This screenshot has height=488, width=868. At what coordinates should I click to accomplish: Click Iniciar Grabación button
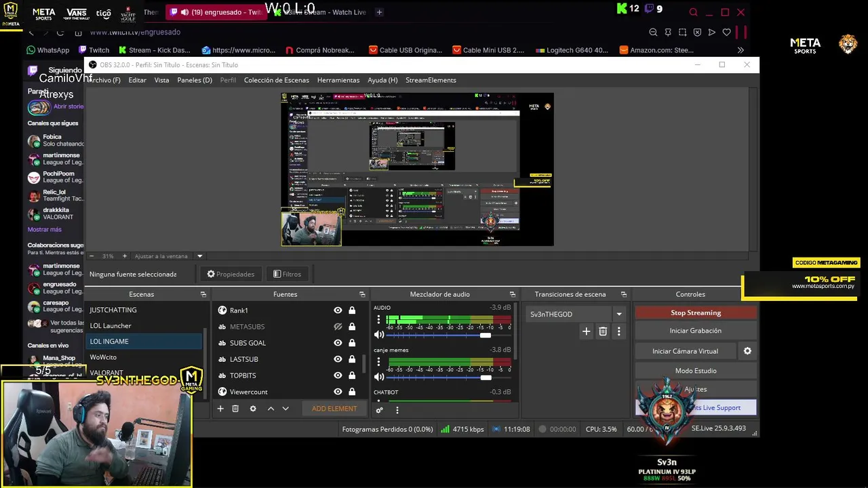pyautogui.click(x=696, y=331)
